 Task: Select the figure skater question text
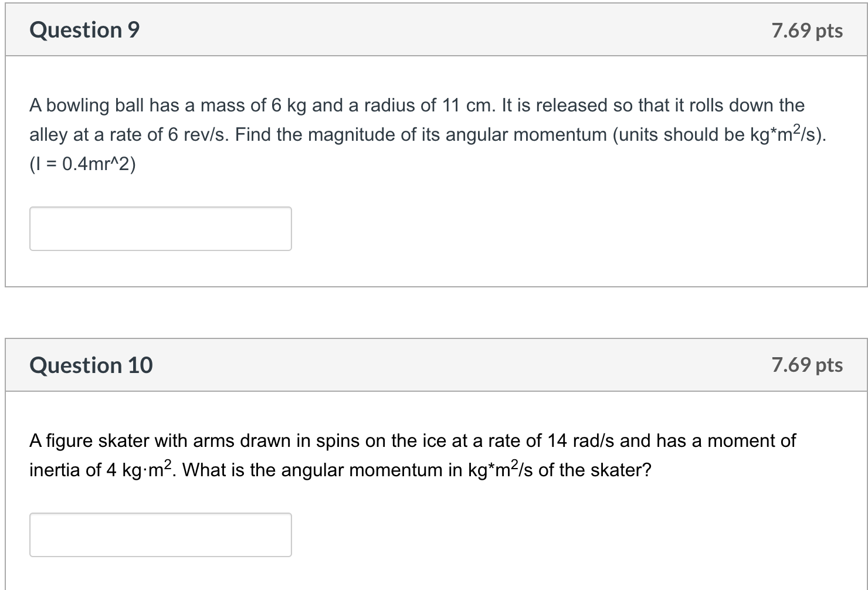[x=411, y=440]
